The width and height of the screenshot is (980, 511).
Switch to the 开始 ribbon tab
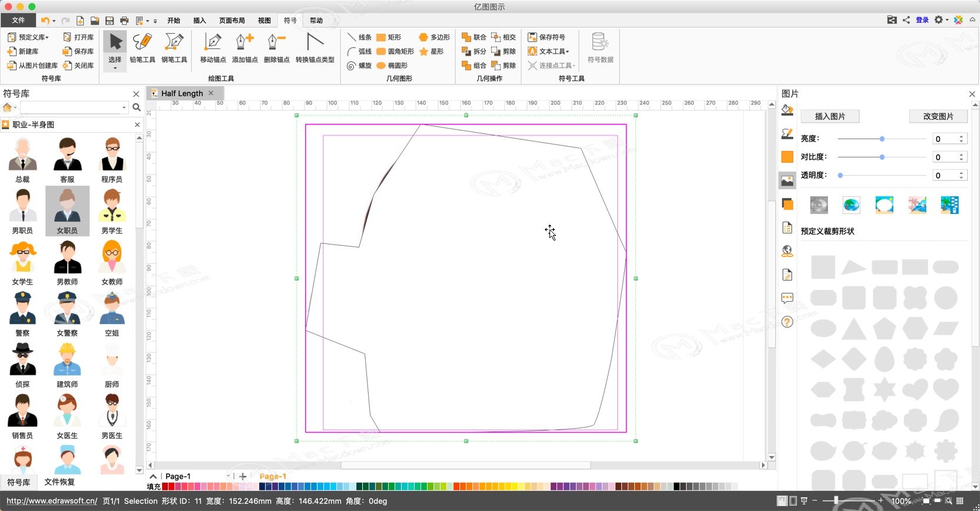pos(174,20)
